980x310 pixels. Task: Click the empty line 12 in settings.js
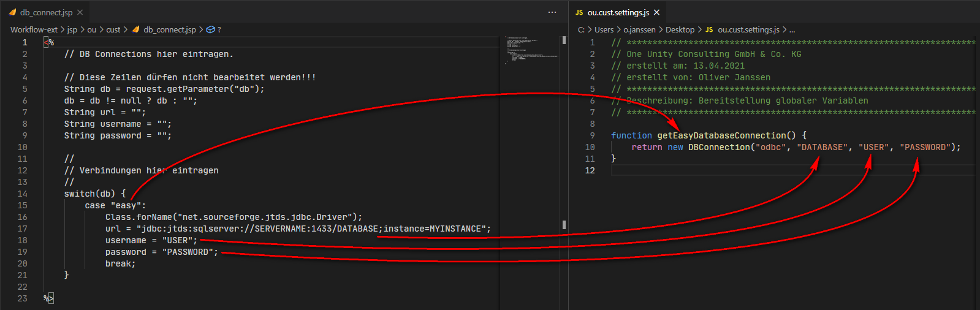(x=793, y=170)
